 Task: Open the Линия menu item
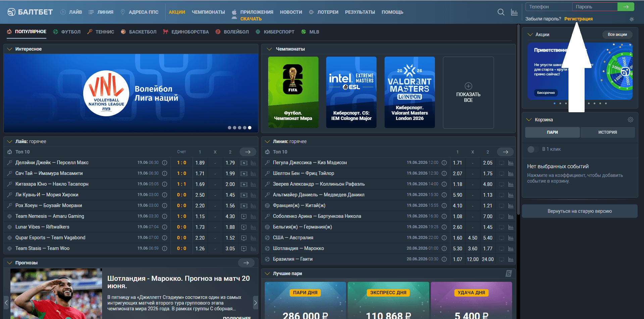[x=101, y=12]
